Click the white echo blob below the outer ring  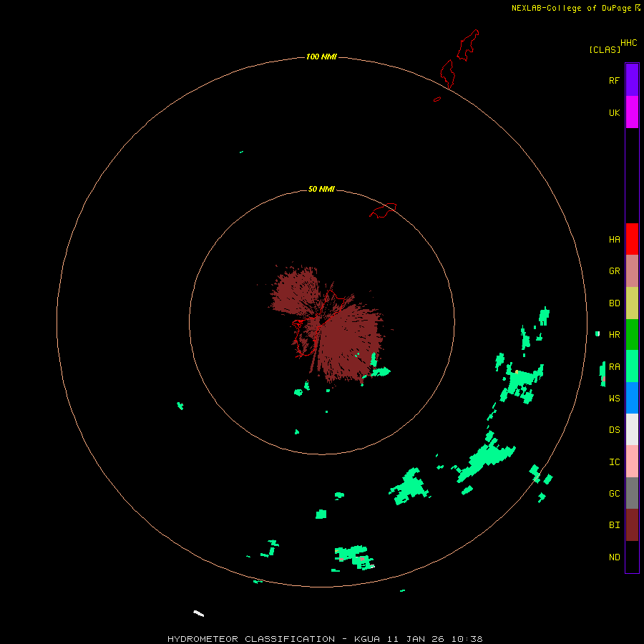click(x=199, y=614)
